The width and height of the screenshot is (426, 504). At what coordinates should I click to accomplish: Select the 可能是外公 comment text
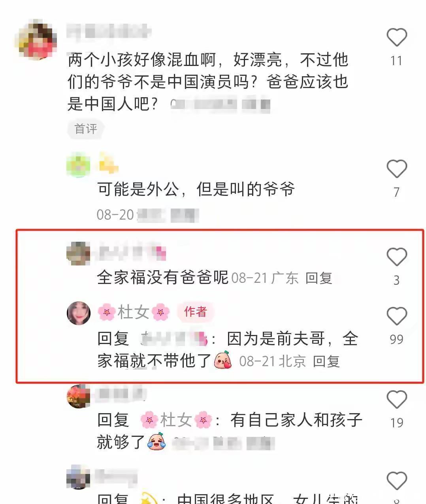coord(196,189)
